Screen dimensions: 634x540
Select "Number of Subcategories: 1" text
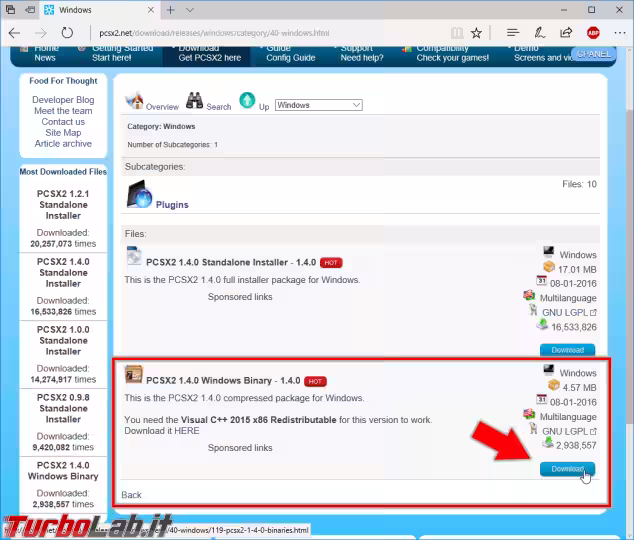coord(173,145)
